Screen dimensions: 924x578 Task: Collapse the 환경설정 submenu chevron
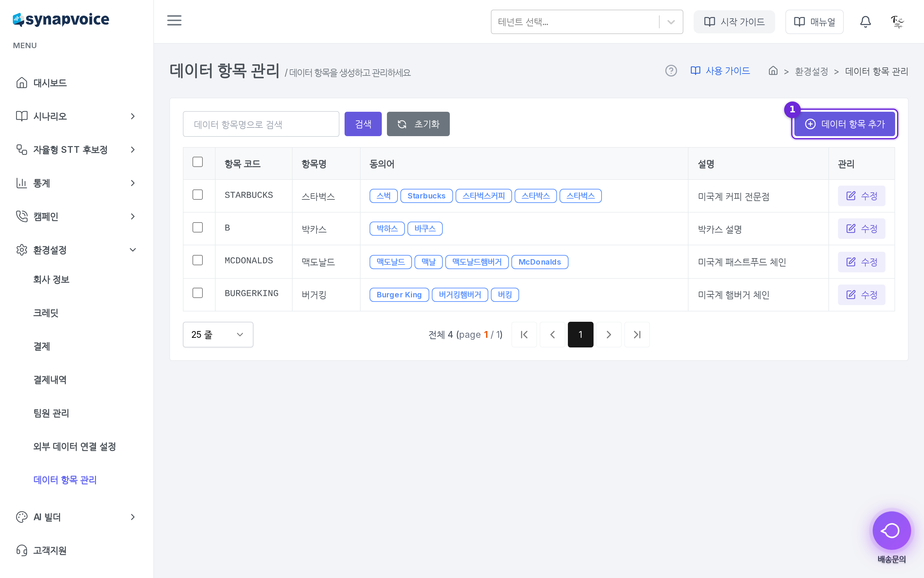point(133,250)
